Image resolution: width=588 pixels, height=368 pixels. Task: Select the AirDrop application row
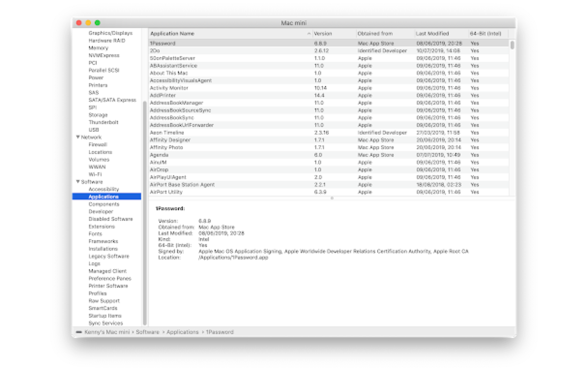tap(328, 170)
